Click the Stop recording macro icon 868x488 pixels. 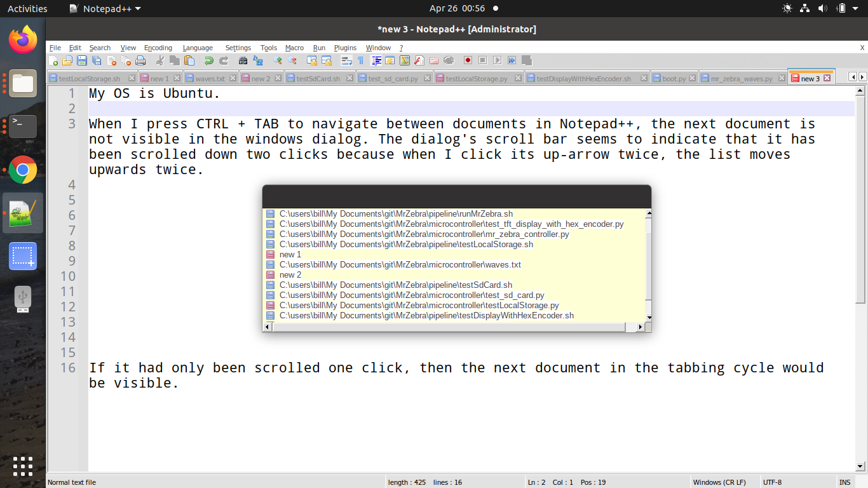[482, 60]
